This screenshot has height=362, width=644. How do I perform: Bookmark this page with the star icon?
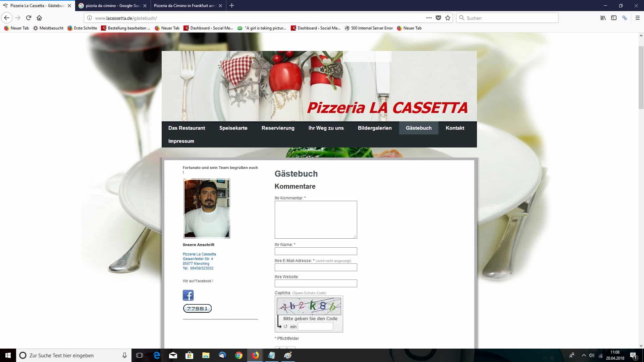(447, 18)
